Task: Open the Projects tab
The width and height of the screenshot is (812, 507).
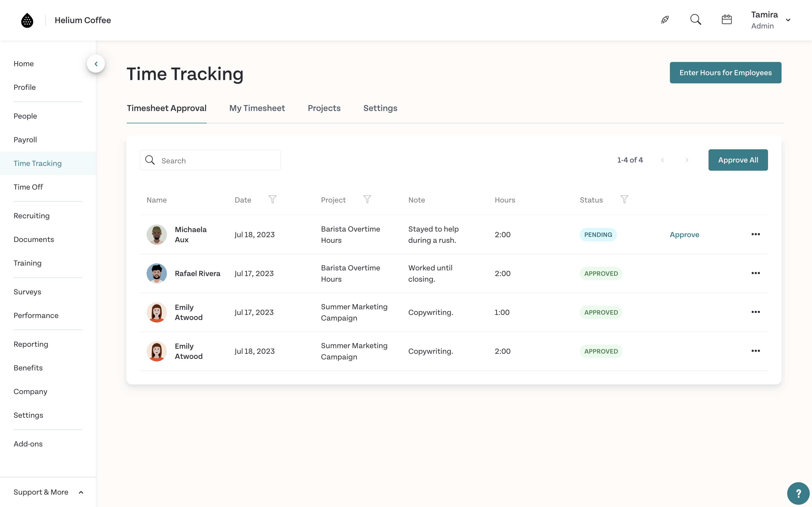Action: 324,108
